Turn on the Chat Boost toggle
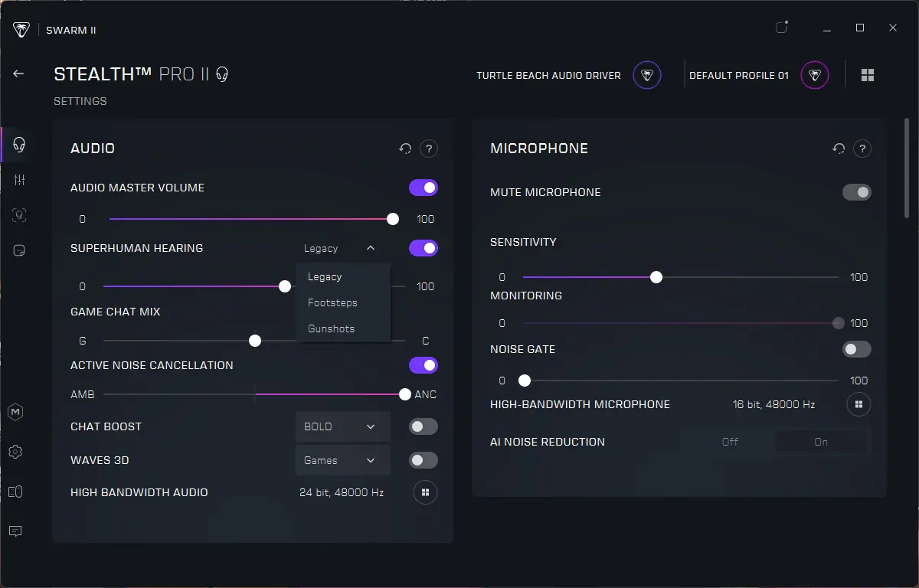 424,426
